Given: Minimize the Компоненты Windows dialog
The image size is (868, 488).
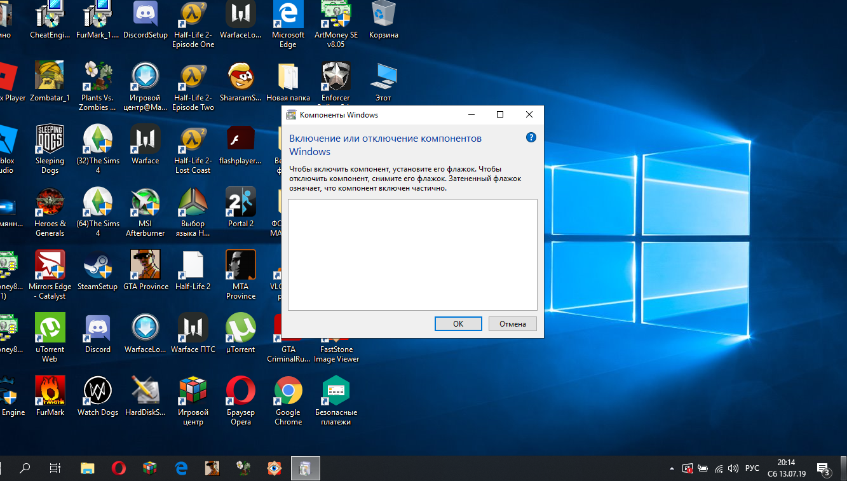Looking at the screenshot, I should tap(471, 114).
